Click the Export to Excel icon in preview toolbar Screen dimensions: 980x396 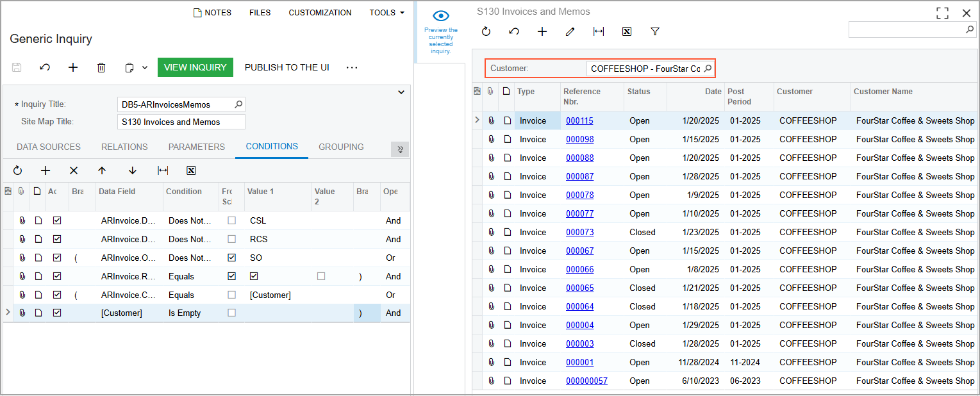click(x=627, y=31)
